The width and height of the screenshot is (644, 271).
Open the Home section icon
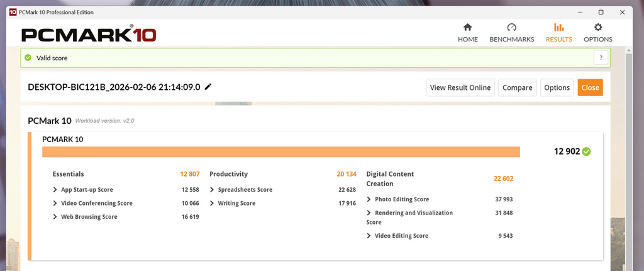[467, 28]
